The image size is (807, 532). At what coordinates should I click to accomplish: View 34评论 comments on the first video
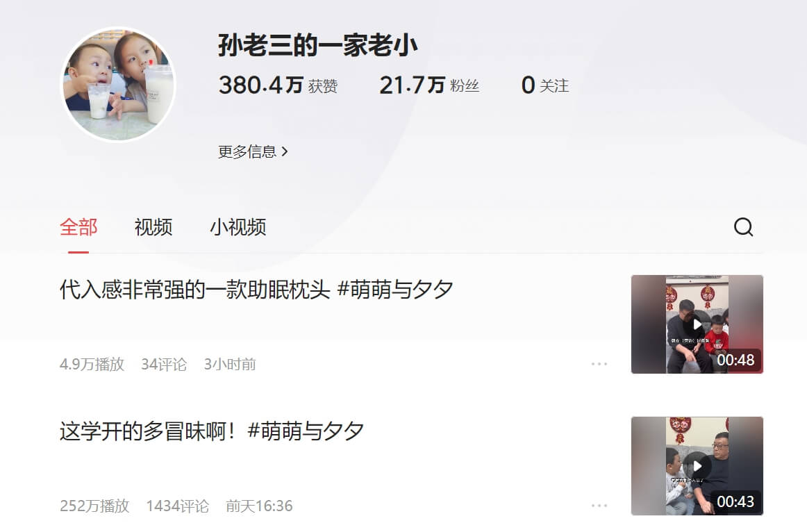coord(164,364)
